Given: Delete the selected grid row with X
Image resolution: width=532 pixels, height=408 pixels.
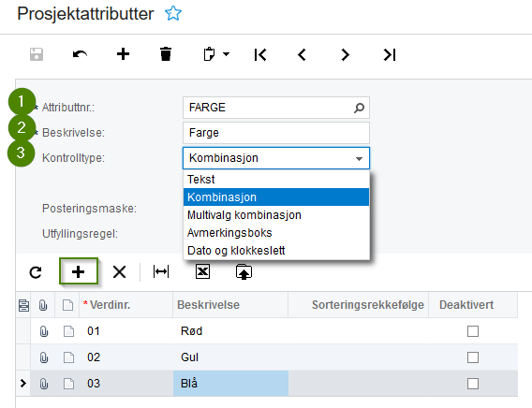Looking at the screenshot, I should 120,271.
